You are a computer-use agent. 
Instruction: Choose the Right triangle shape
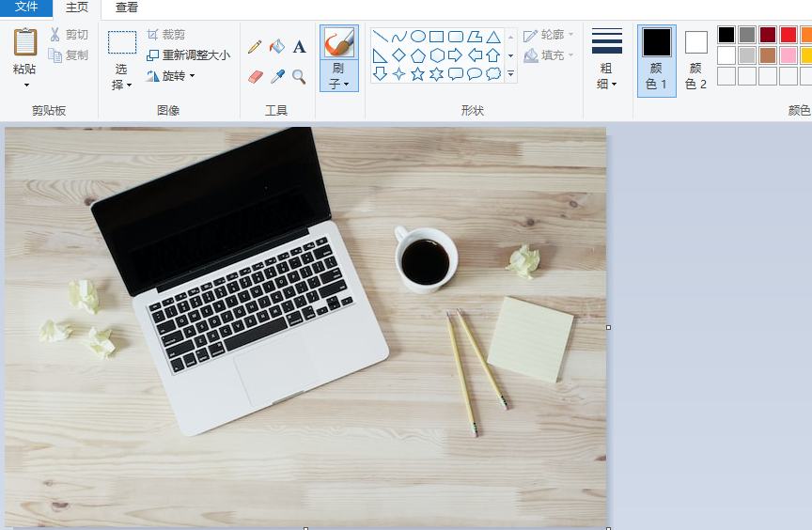pyautogui.click(x=380, y=55)
